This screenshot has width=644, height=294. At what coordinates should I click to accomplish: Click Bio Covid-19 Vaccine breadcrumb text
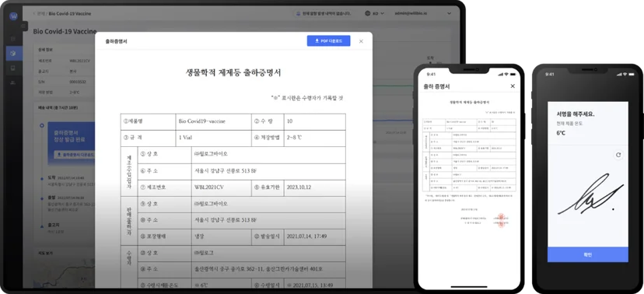tap(70, 13)
